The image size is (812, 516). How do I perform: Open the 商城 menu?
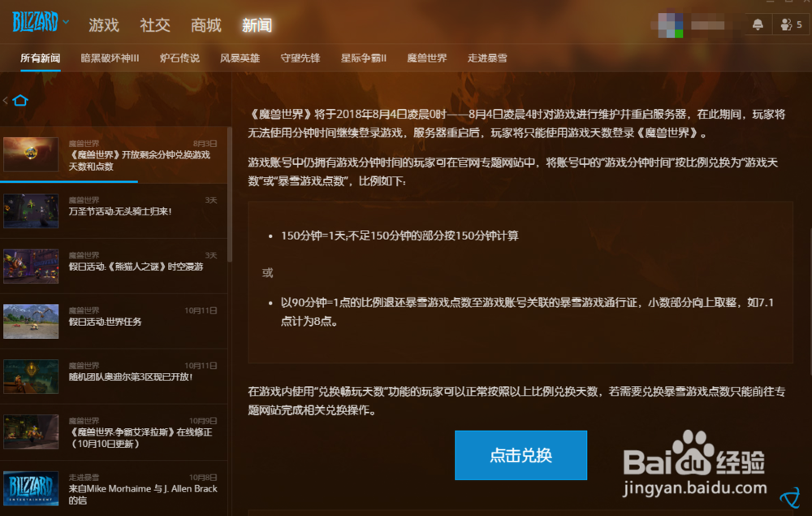[x=205, y=25]
